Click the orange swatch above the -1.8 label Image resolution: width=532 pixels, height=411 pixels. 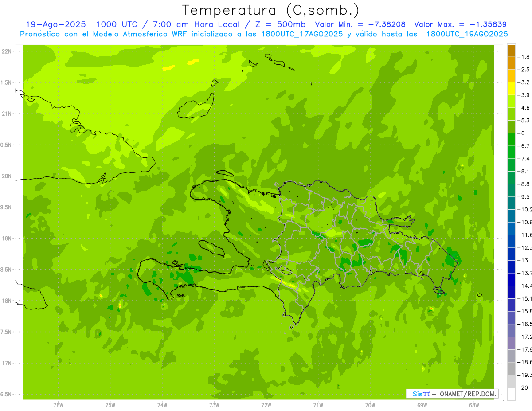coord(511,51)
